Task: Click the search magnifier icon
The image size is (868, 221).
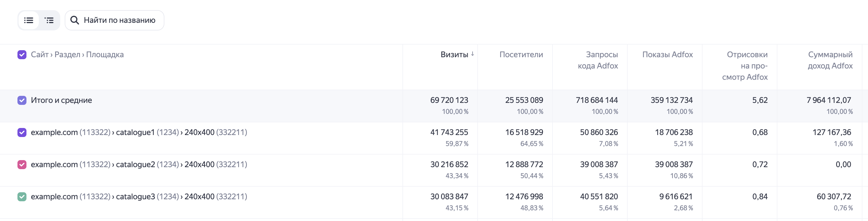Action: coord(75,20)
